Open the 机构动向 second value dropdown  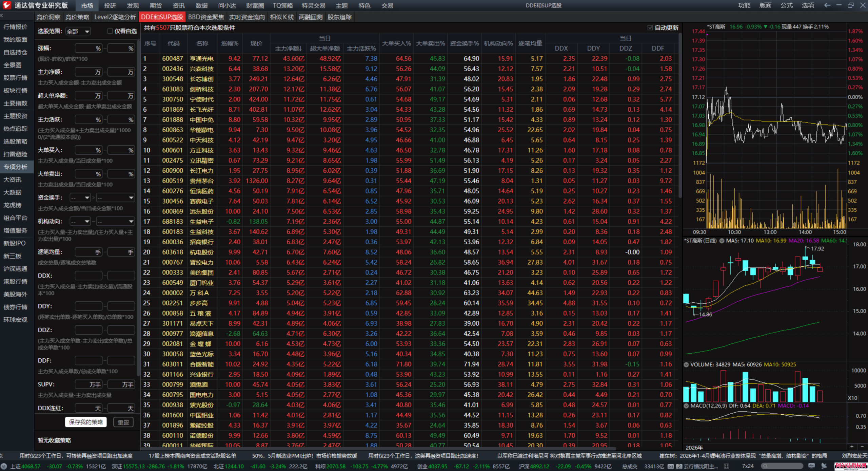tap(115, 221)
